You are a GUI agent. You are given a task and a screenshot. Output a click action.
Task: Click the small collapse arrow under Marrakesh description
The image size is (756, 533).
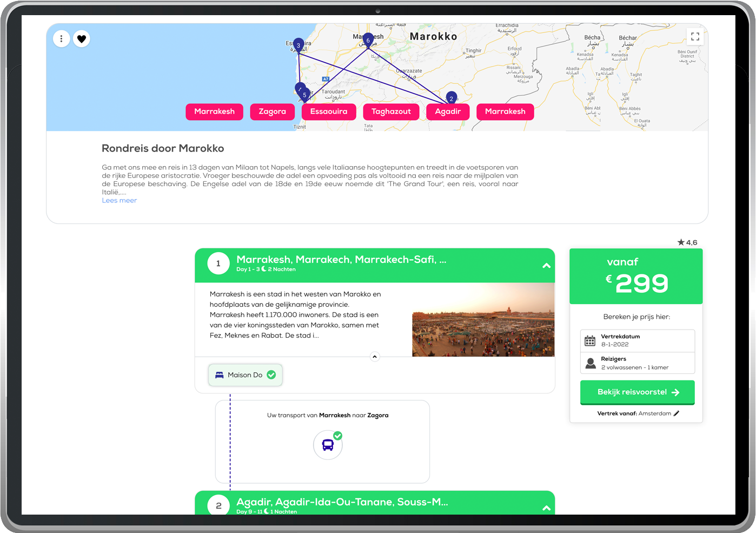click(375, 357)
